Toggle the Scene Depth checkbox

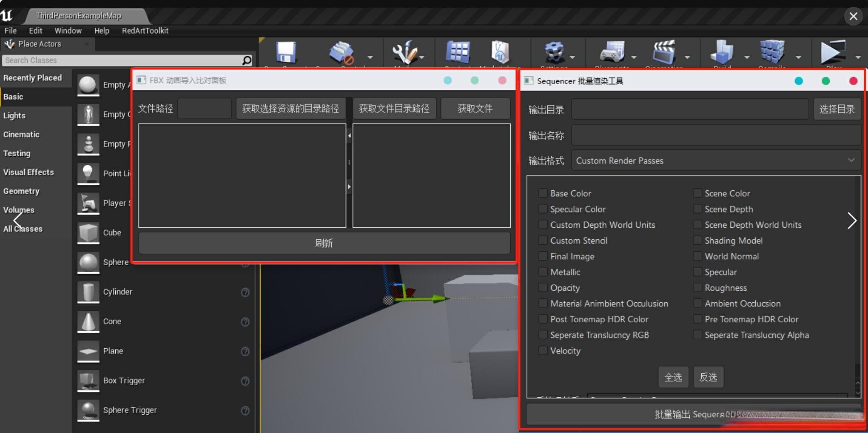click(x=697, y=209)
